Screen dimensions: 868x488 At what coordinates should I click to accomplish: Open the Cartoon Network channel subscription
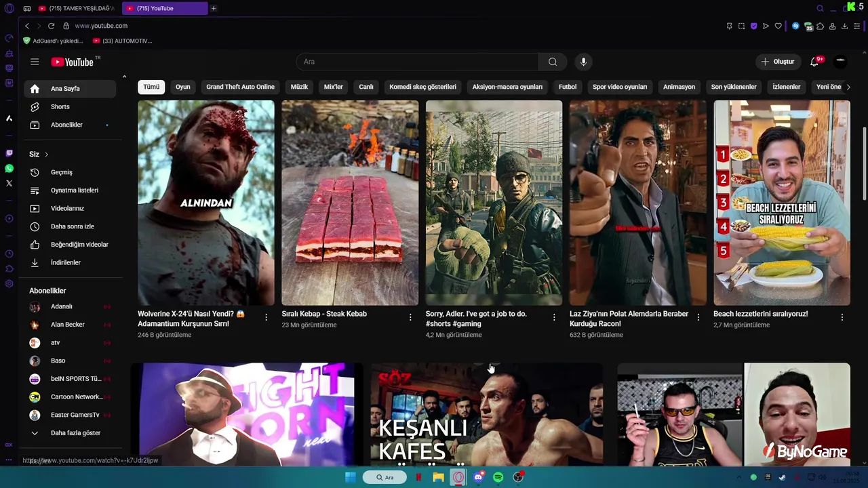coord(71,396)
